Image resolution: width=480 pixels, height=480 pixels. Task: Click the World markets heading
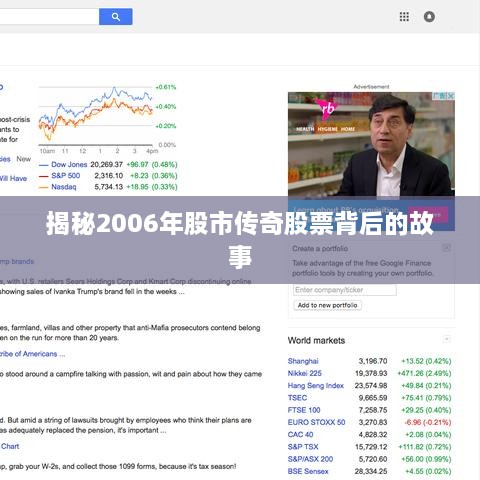point(316,340)
